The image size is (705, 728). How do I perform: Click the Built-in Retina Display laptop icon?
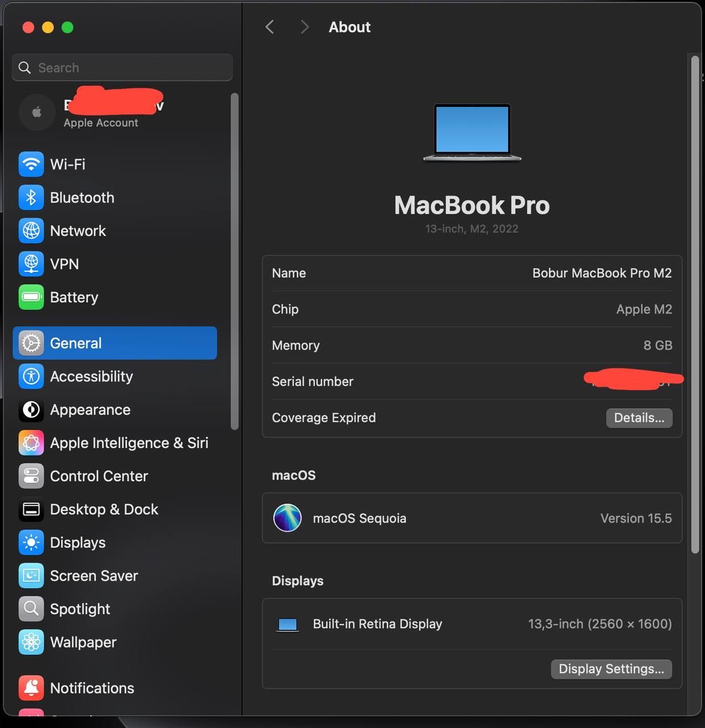click(287, 625)
